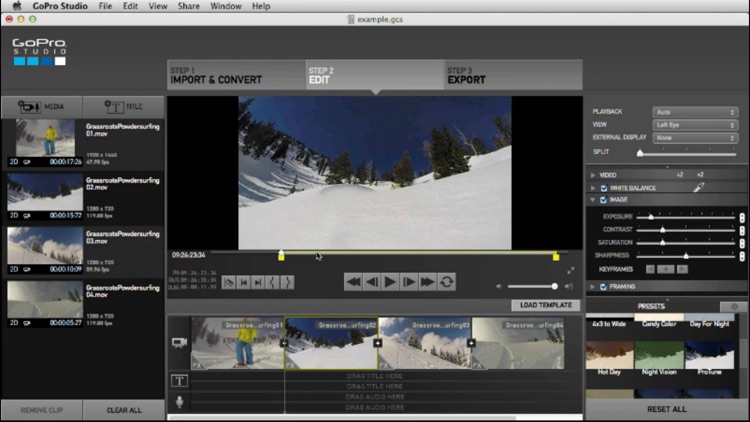Click the fast forward button
Image resolution: width=750 pixels, height=422 pixels.
[x=428, y=282]
